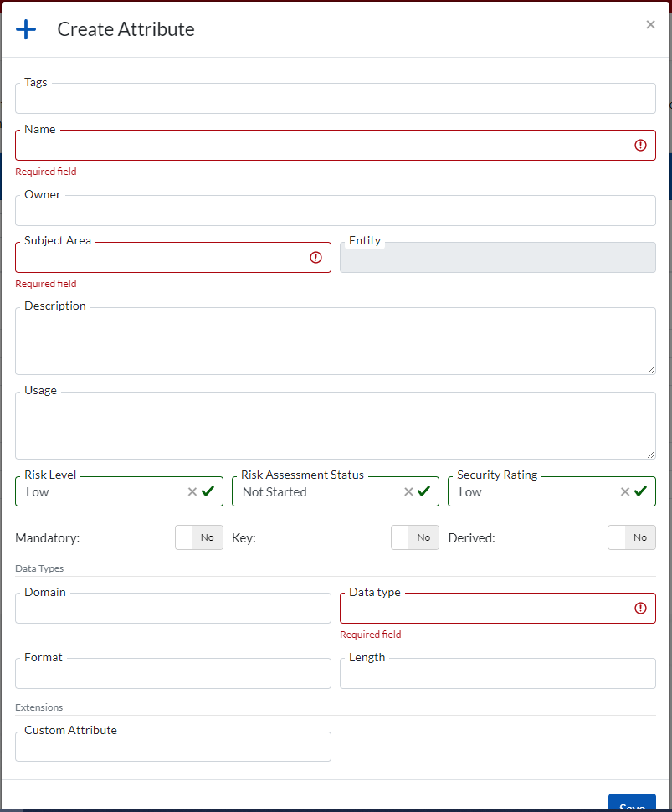Turn on the Derived switch
The image size is (672, 812).
point(631,537)
